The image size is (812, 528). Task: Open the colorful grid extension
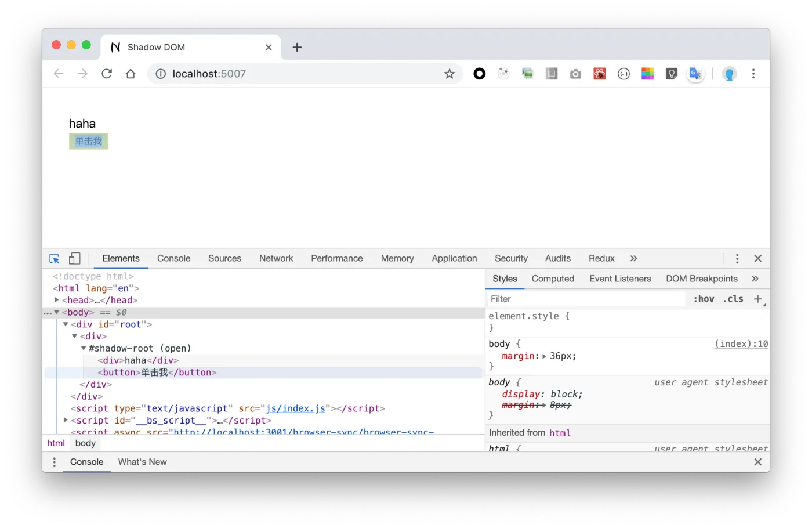(x=647, y=74)
